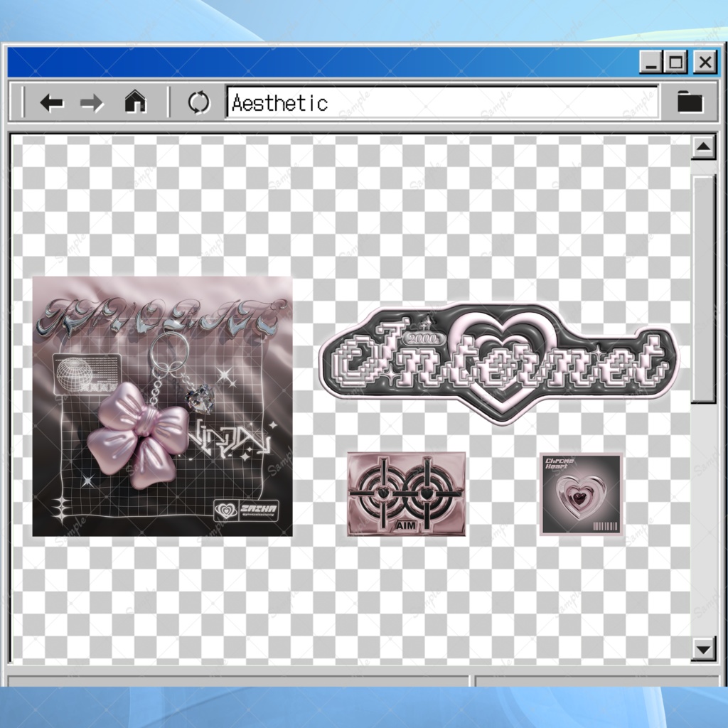
Task: Go back with the left arrow
Action: [51, 102]
